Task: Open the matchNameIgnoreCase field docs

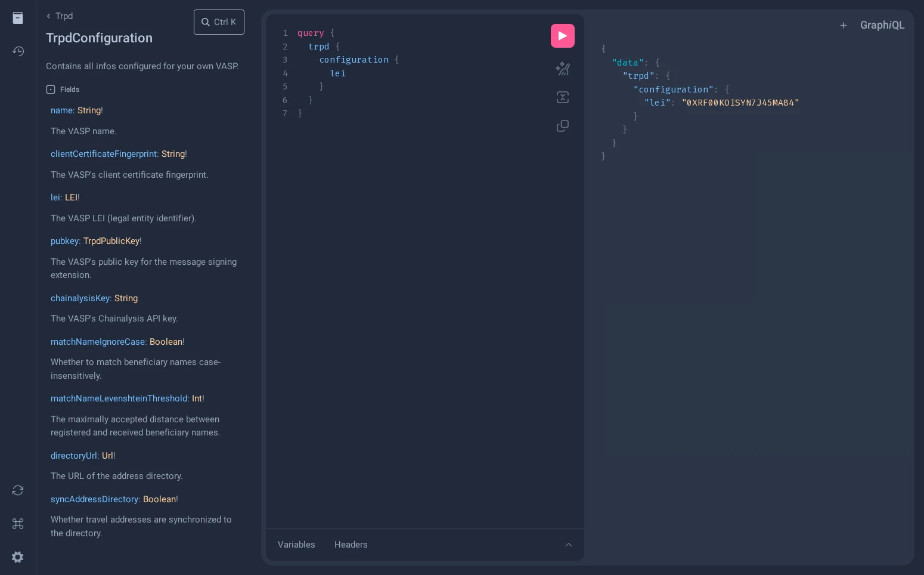Action: point(98,342)
